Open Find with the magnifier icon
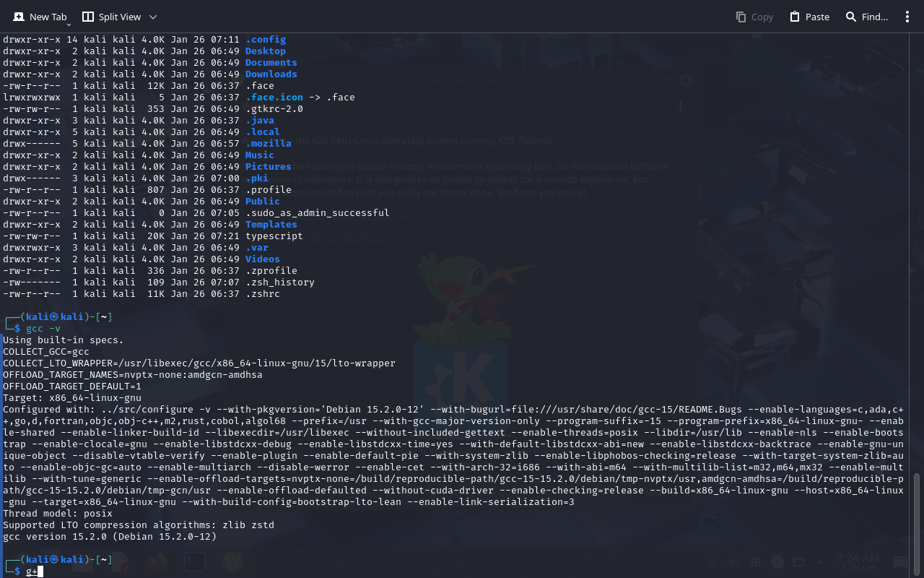The width and height of the screenshot is (924, 578). (x=851, y=17)
